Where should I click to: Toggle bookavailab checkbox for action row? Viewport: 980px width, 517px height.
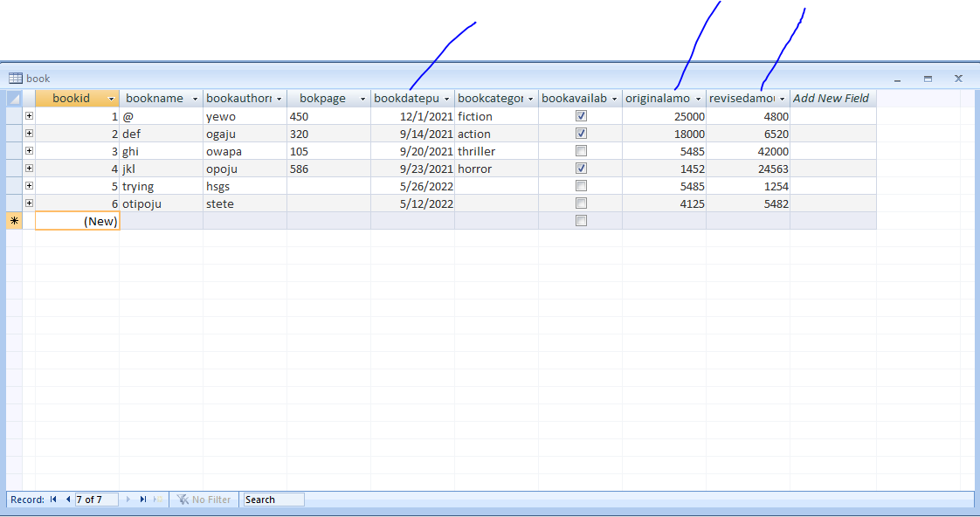coord(581,133)
